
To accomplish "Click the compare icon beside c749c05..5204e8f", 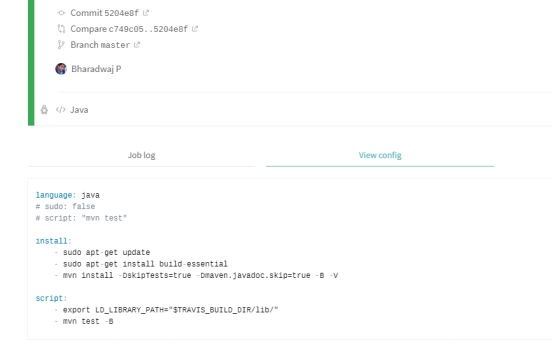I will click(61, 29).
